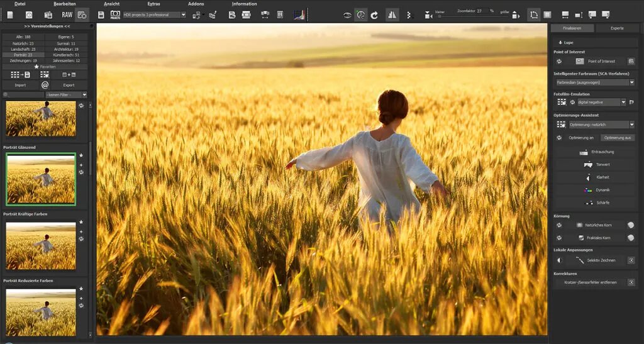This screenshot has height=344, width=644.
Task: Open the colorful histogram icon
Action: 299,14
